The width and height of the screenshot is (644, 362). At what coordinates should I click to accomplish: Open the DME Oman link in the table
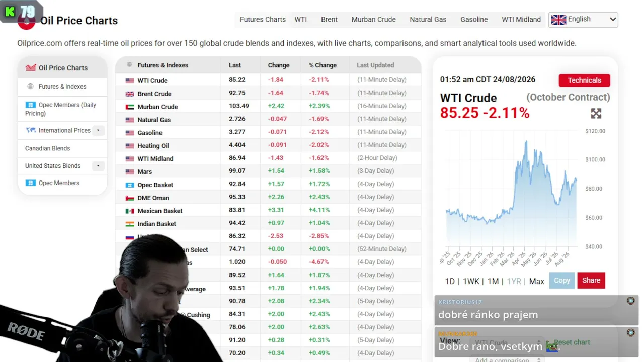click(x=153, y=198)
